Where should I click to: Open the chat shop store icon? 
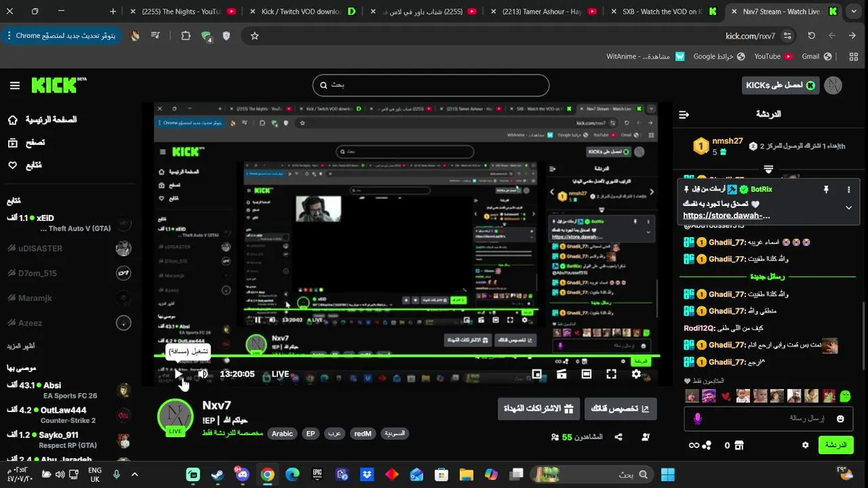point(739,445)
